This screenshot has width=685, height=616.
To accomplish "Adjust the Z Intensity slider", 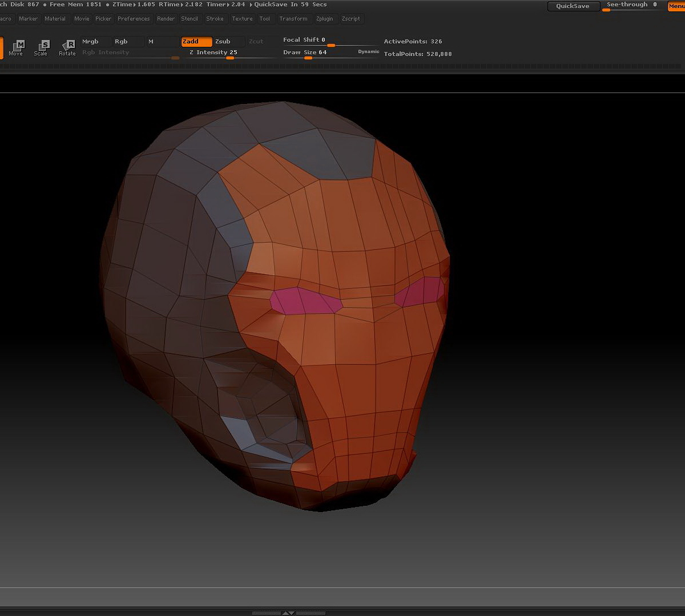I will [230, 54].
